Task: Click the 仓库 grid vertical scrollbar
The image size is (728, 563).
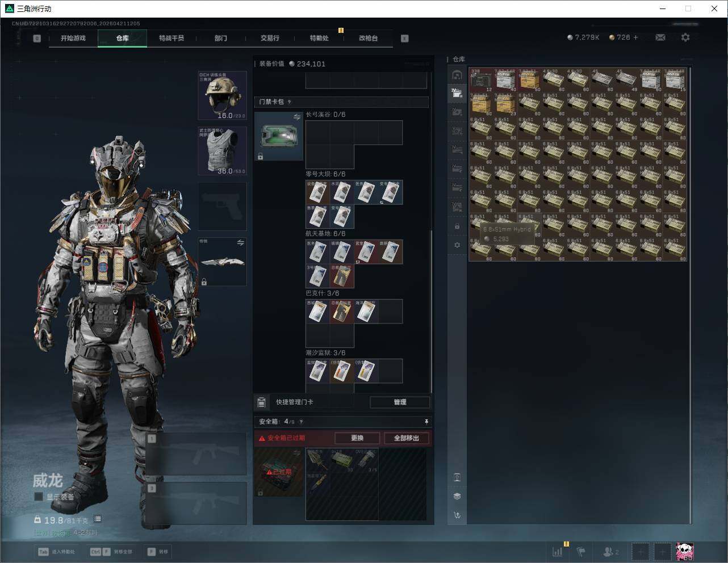Action: (690, 295)
